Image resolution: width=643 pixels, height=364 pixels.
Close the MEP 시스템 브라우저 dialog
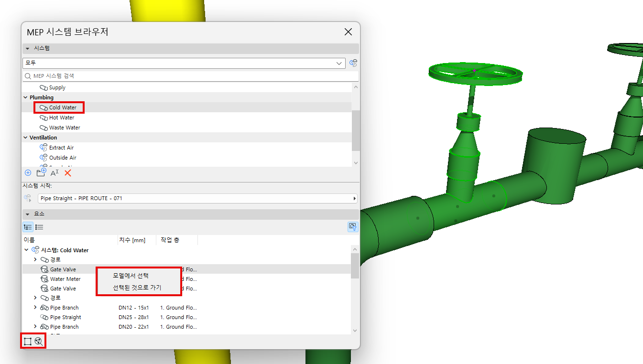(348, 32)
